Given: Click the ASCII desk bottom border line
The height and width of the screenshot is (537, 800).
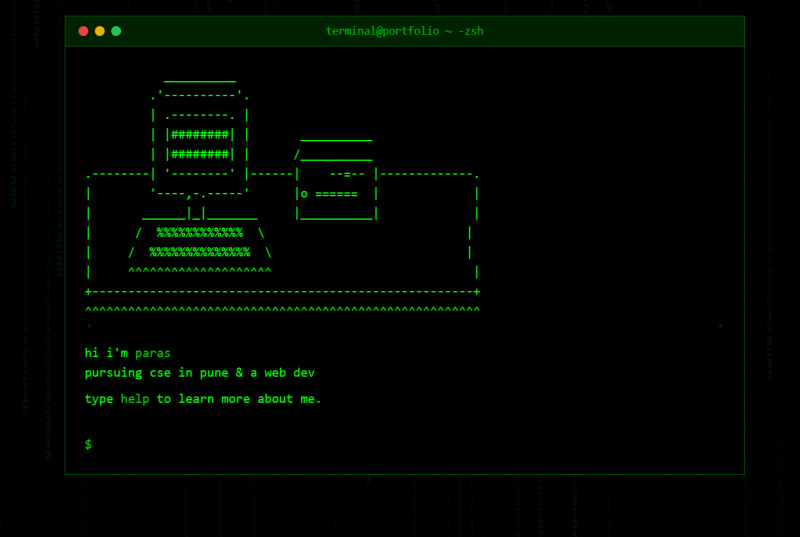Looking at the screenshot, I should 283,292.
